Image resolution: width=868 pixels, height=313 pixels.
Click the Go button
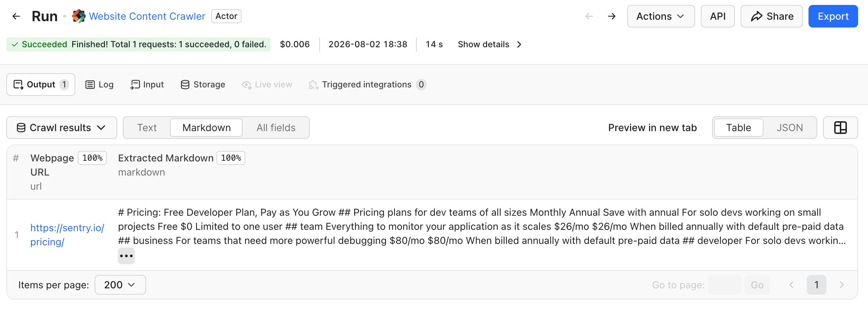pos(757,285)
